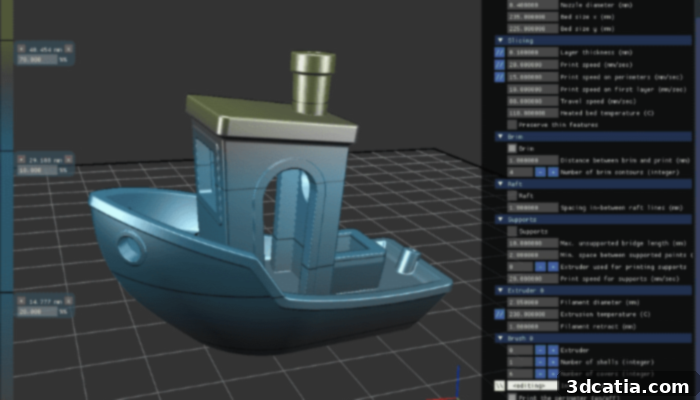Screen dimensions: 700x400
Task: Toggle the Supports checkbox
Action: click(x=512, y=231)
